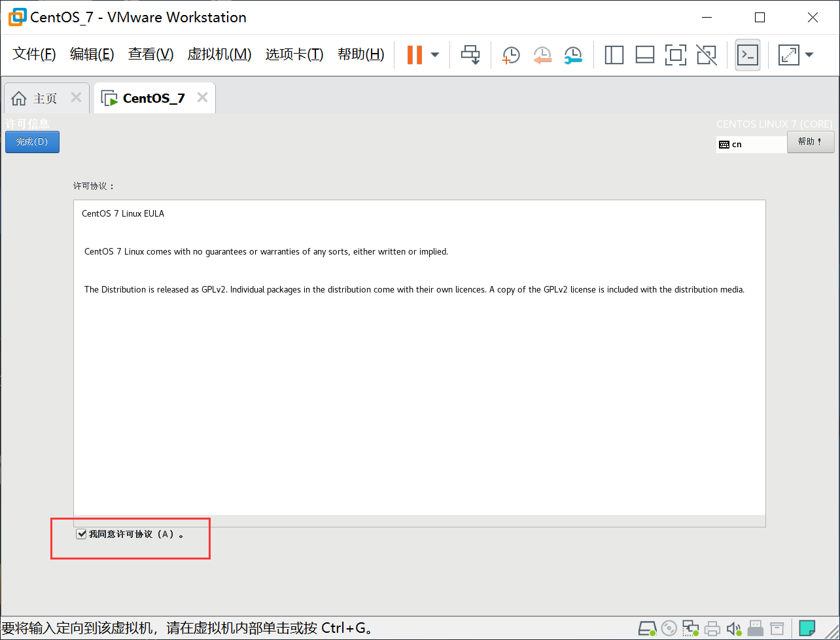Open the snapshot manager wrench-clock icon

click(x=573, y=55)
